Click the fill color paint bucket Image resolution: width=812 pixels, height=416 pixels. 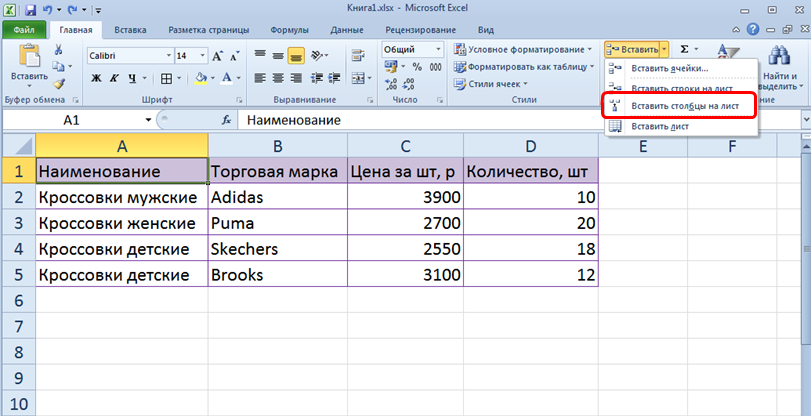(x=201, y=78)
